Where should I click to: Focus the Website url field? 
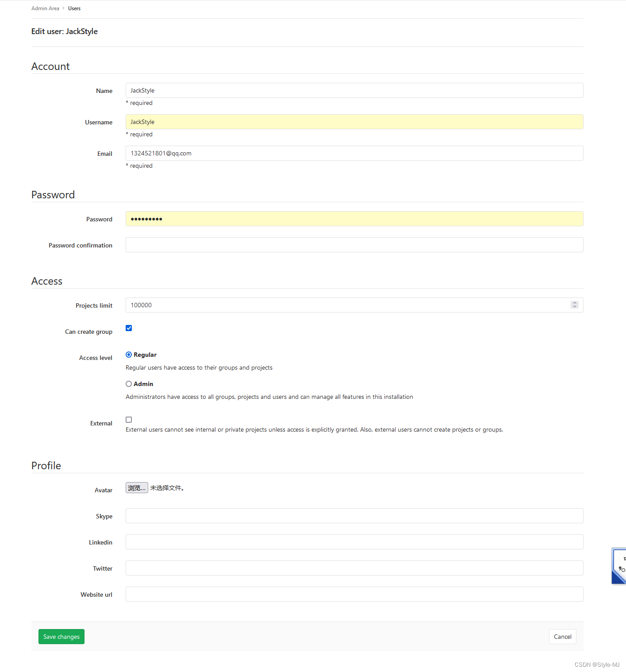tap(354, 594)
